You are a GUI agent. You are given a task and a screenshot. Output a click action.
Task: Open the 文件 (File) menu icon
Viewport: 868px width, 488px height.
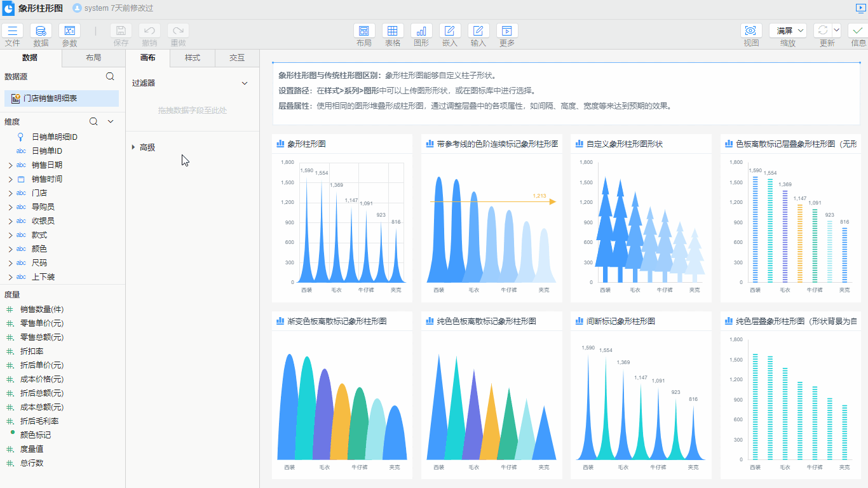click(x=13, y=31)
